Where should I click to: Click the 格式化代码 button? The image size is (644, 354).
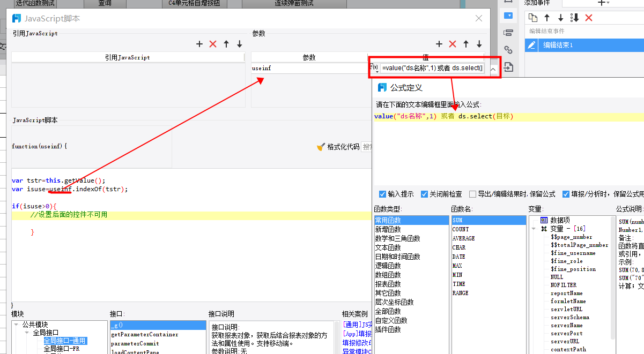click(x=338, y=146)
